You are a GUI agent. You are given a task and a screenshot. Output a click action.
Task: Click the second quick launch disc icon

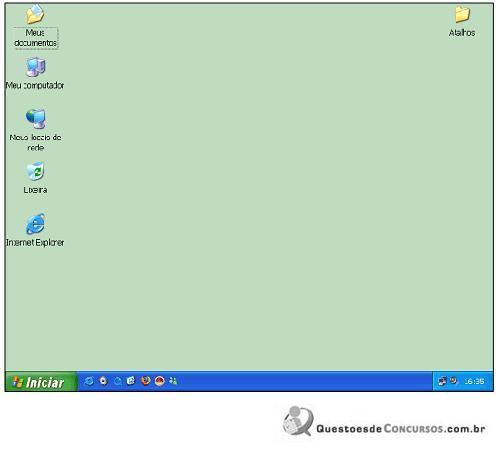103,381
